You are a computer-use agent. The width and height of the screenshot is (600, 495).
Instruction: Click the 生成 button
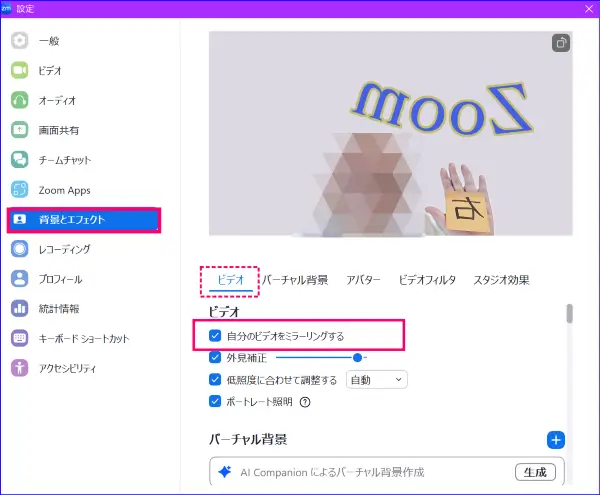click(535, 472)
